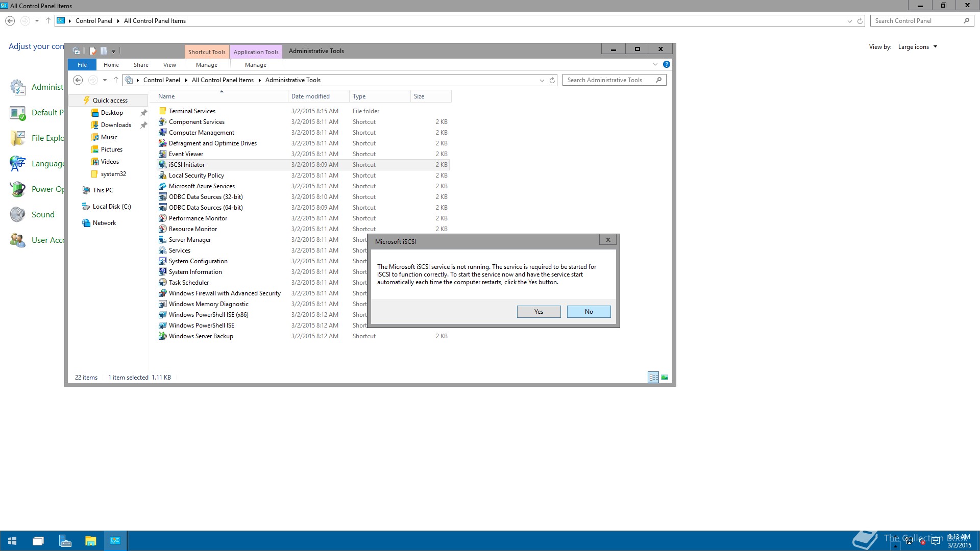Select the Defragment and Optimize Drives icon

pyautogui.click(x=162, y=143)
